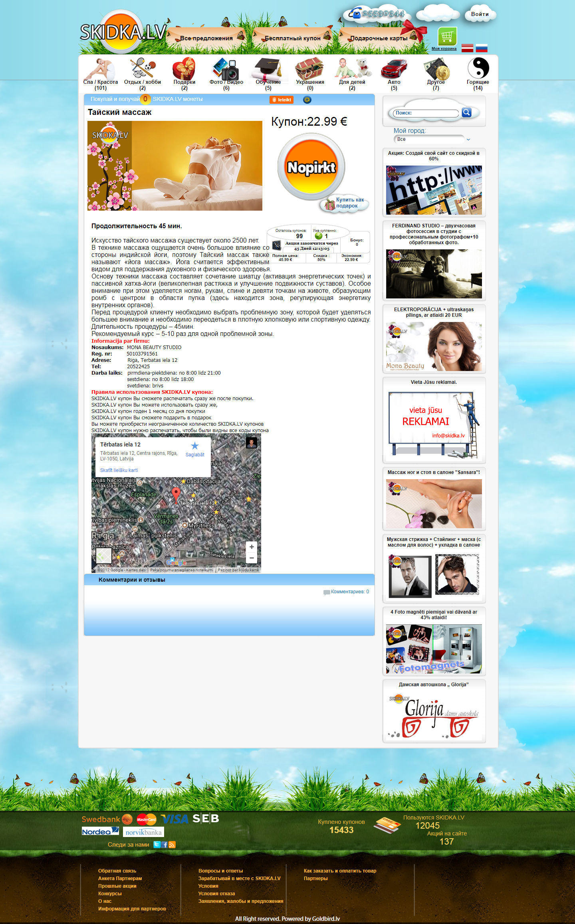Image resolution: width=575 pixels, height=924 pixels.
Task: Open Все предложения tab
Action: (x=206, y=38)
